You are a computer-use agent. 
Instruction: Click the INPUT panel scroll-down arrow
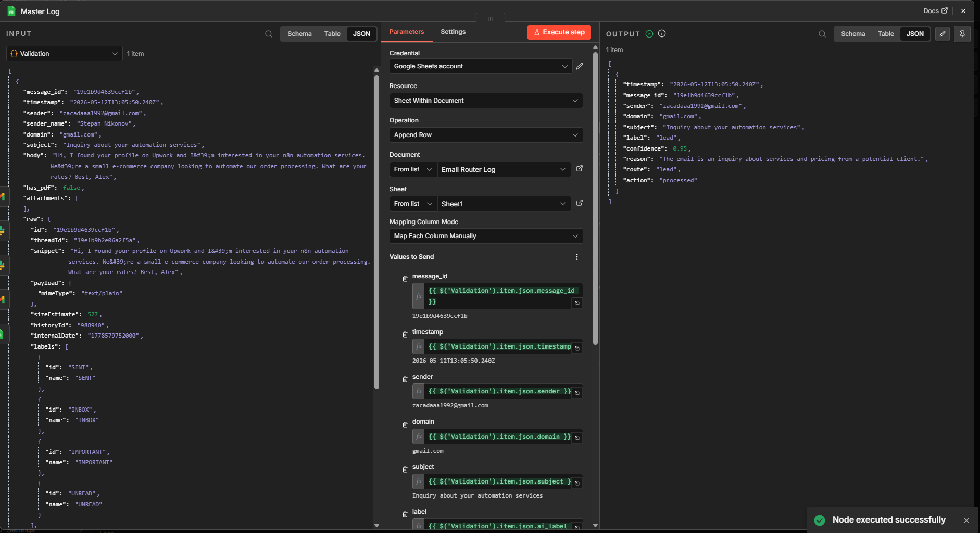(376, 525)
